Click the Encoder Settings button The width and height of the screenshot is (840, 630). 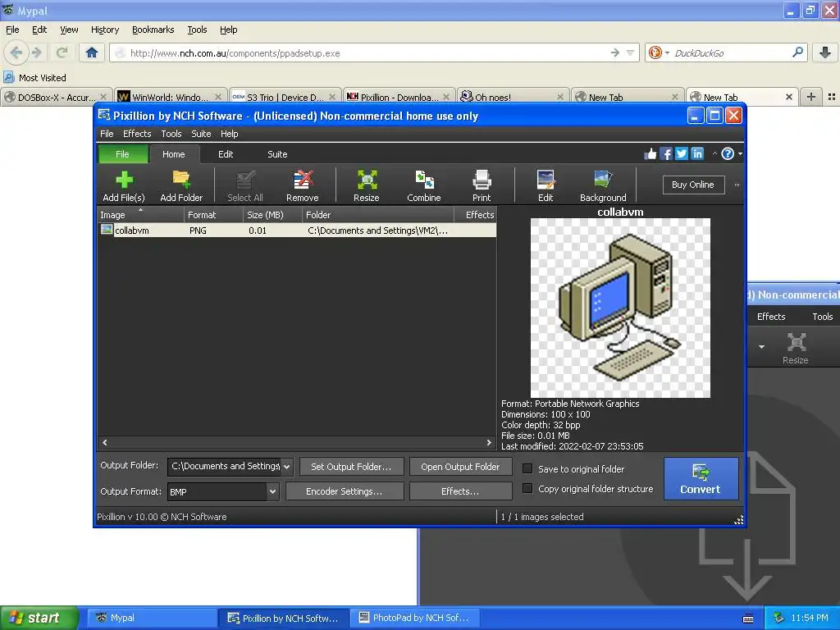coord(345,491)
